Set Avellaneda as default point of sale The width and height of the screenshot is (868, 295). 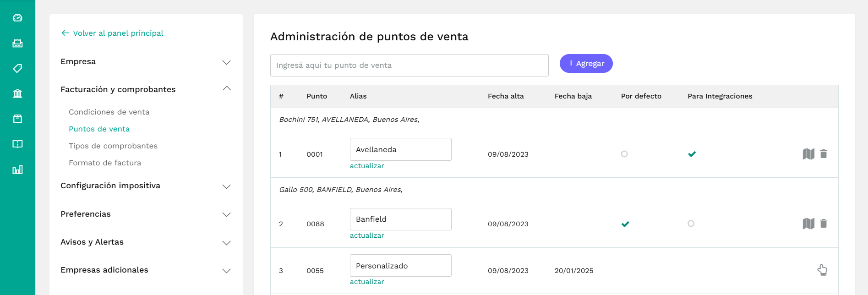624,154
